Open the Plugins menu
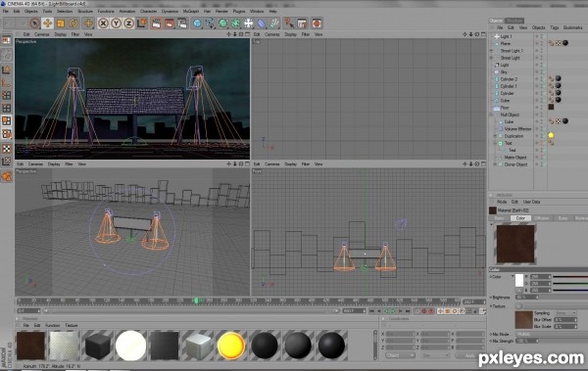The width and height of the screenshot is (588, 371). 239,11
